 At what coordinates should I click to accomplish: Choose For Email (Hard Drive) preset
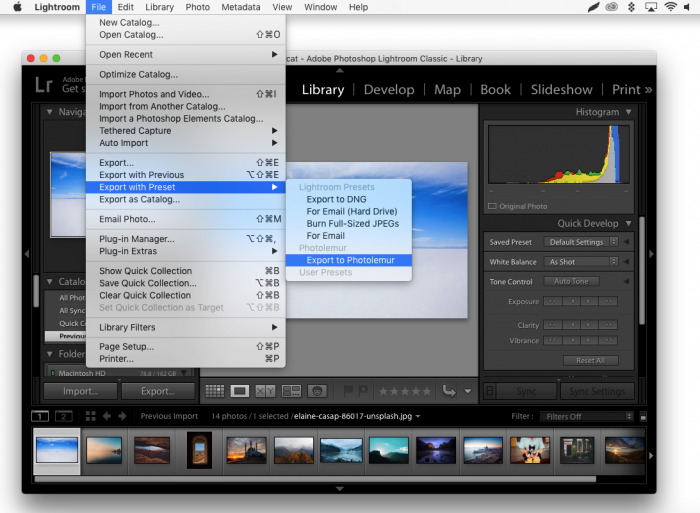pyautogui.click(x=349, y=211)
